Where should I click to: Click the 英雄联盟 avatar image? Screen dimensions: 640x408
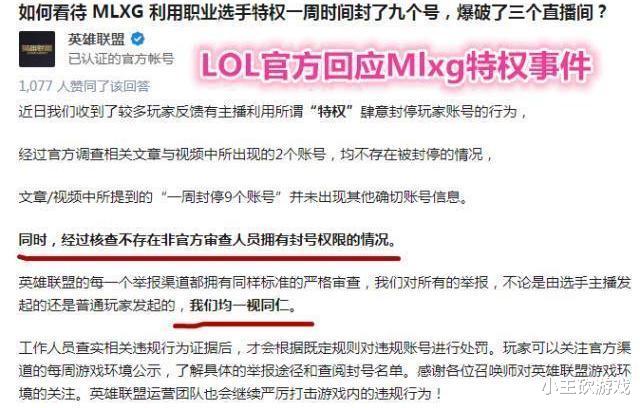[37, 49]
